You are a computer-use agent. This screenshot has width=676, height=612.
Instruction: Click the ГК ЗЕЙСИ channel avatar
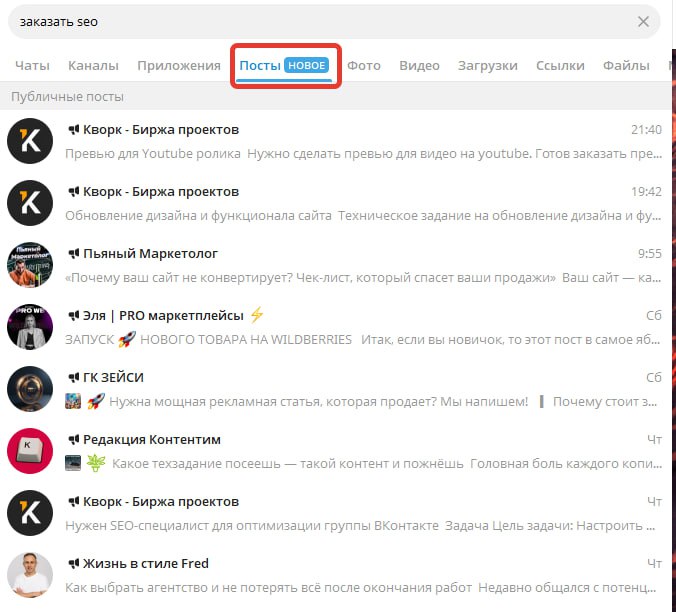coord(30,389)
